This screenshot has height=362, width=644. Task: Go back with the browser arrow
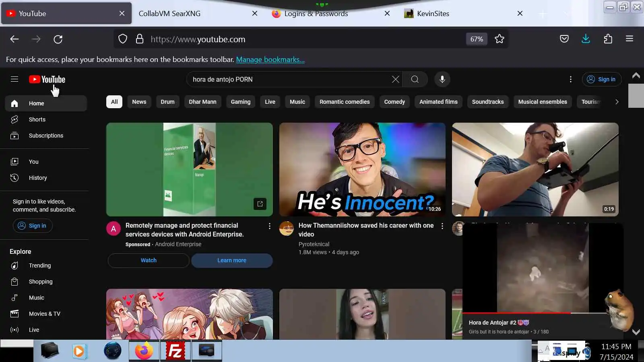(14, 39)
